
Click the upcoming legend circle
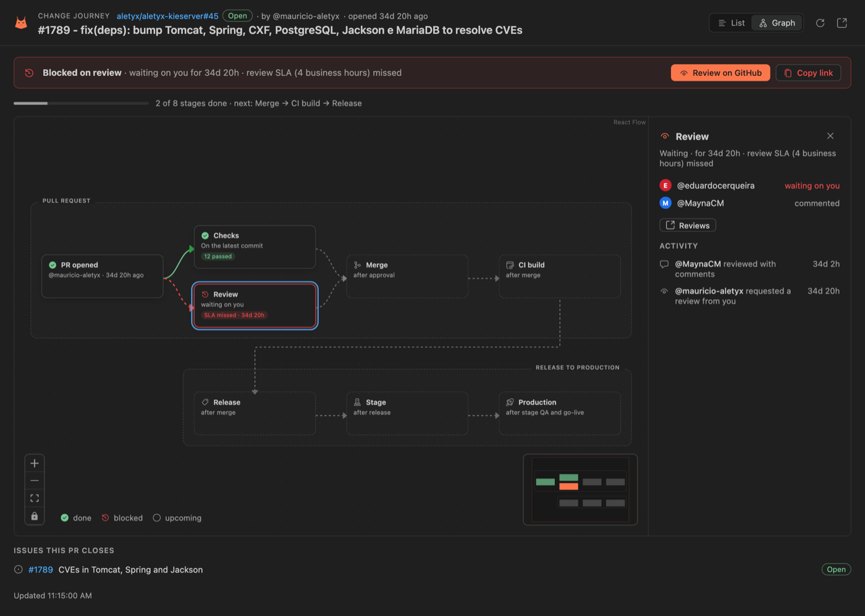157,518
